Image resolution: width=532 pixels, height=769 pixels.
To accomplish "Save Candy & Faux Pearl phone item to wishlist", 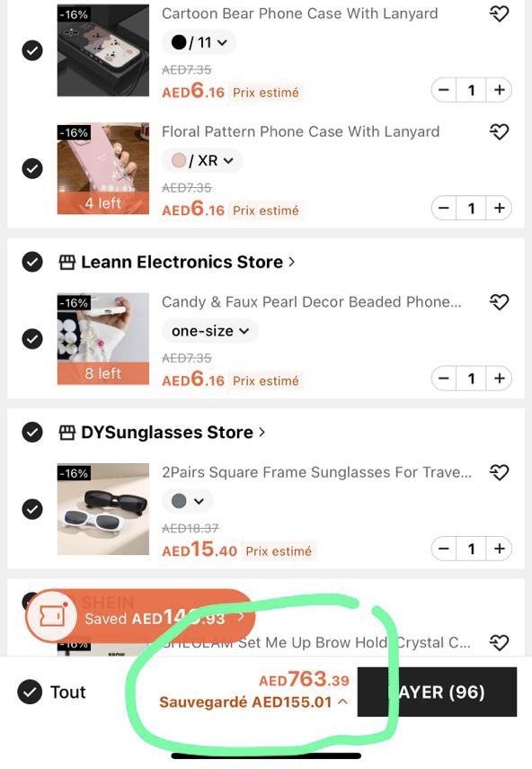I will tap(499, 302).
